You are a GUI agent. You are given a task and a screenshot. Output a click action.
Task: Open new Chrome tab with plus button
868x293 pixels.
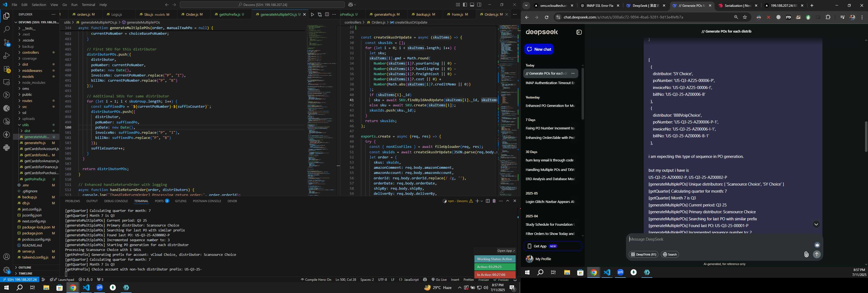coord(812,5)
